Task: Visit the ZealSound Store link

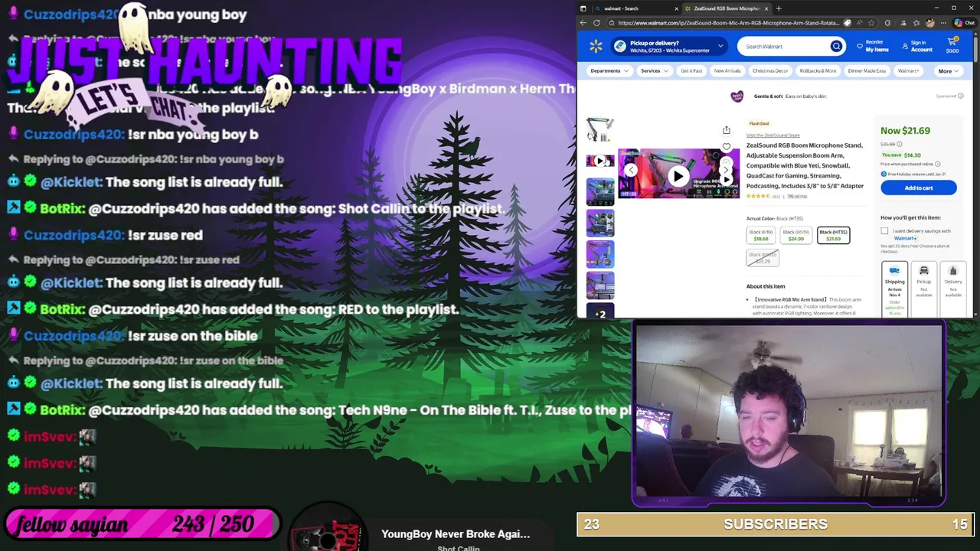Action: click(x=773, y=135)
